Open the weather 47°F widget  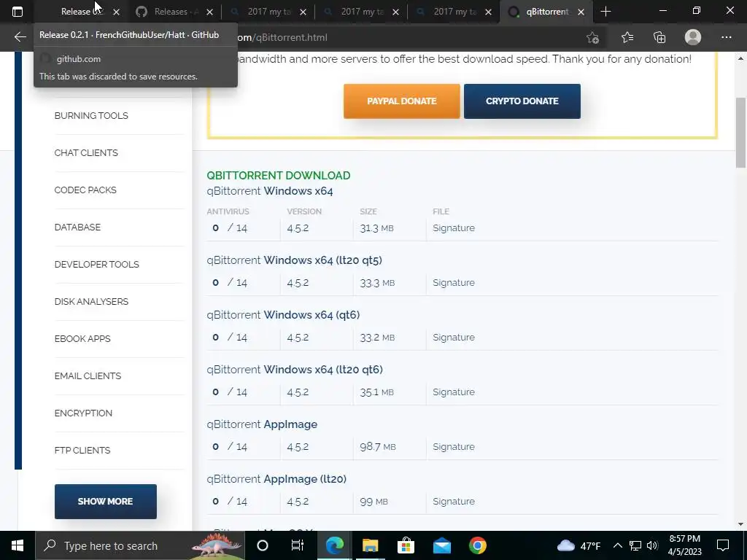(x=578, y=545)
